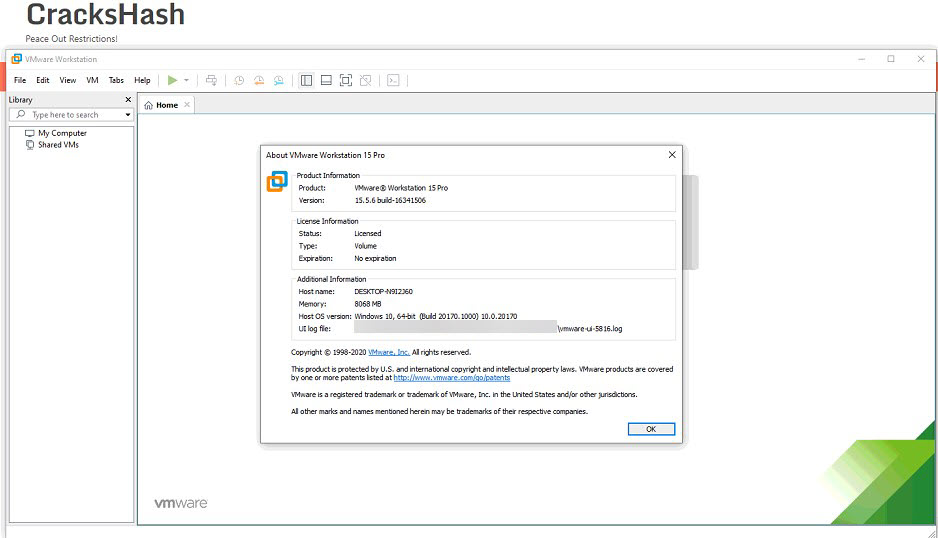Close the Home tab
Screen dimensions: 938x538
tap(187, 105)
